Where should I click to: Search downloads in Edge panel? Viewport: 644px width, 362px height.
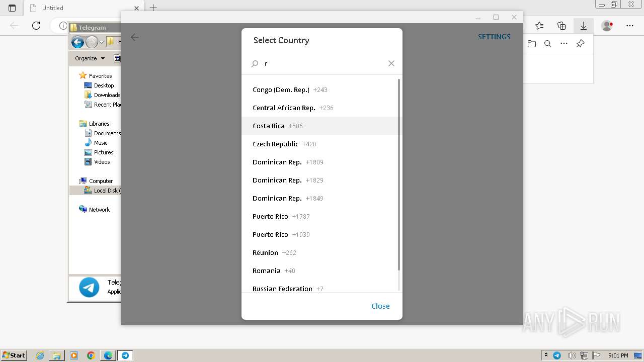click(548, 44)
